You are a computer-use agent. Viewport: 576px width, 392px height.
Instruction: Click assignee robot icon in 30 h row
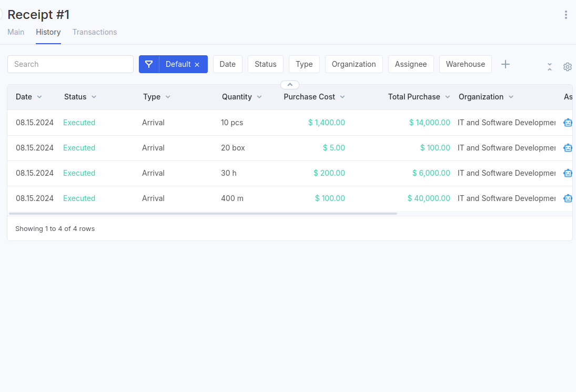[568, 173]
